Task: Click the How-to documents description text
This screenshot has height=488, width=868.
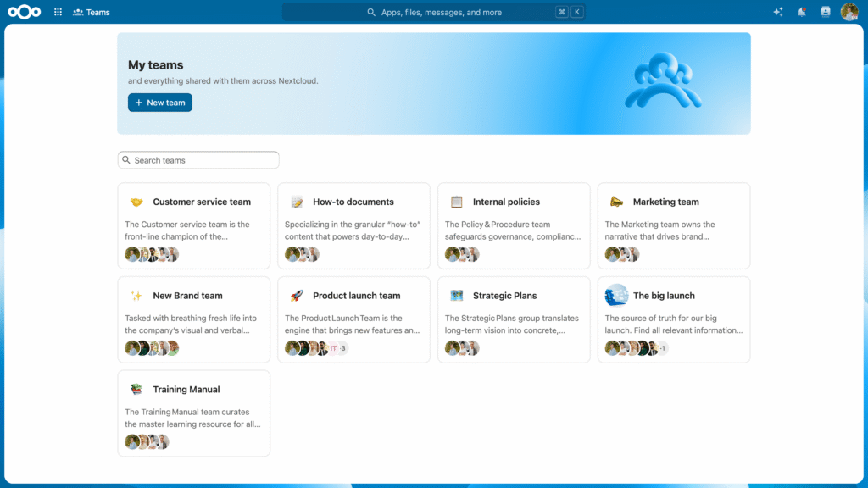Action: [353, 230]
